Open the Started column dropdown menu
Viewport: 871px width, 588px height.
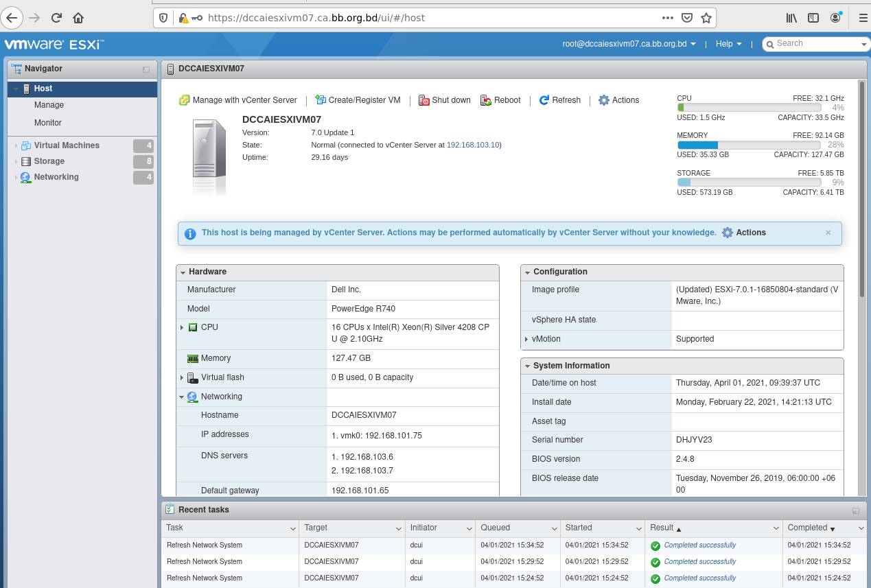coord(639,529)
